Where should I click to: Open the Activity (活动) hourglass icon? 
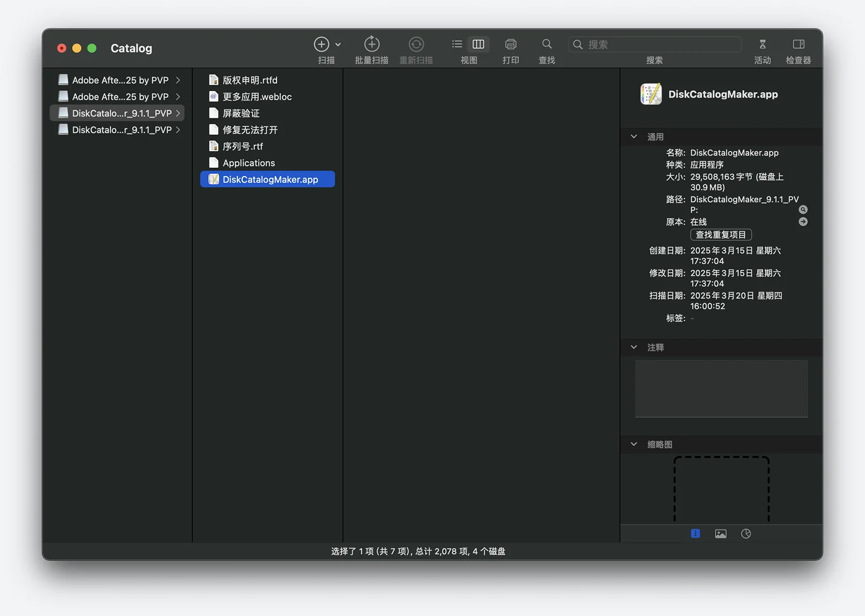tap(762, 44)
